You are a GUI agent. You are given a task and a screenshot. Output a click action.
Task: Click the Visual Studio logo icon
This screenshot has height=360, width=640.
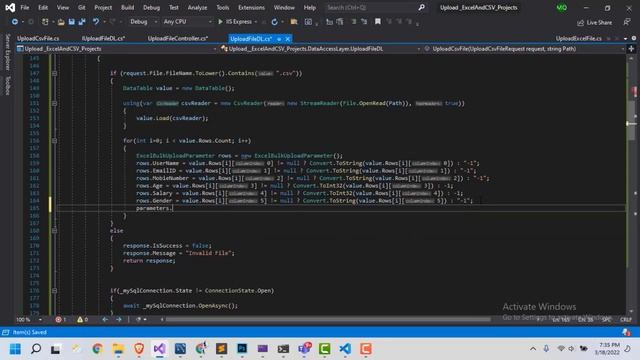pos(10,7)
